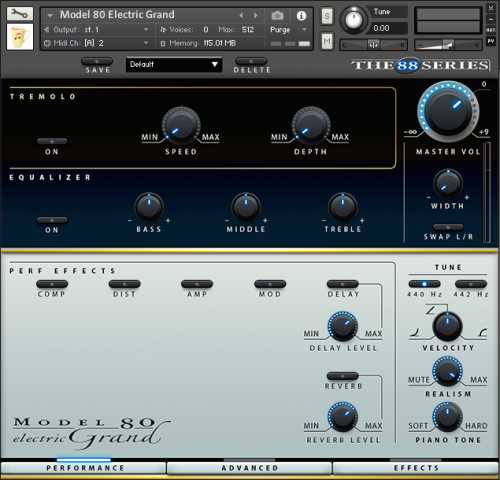Open the instrument info icon

(x=301, y=16)
